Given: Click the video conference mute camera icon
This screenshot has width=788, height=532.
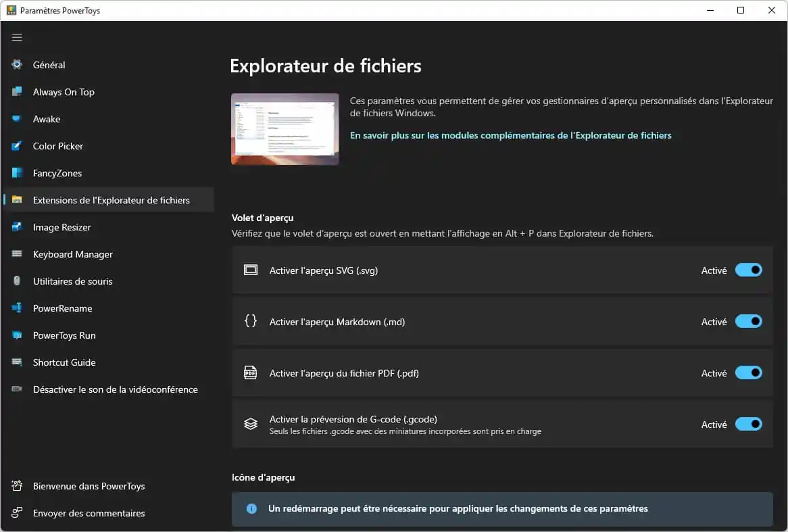Looking at the screenshot, I should (x=17, y=389).
